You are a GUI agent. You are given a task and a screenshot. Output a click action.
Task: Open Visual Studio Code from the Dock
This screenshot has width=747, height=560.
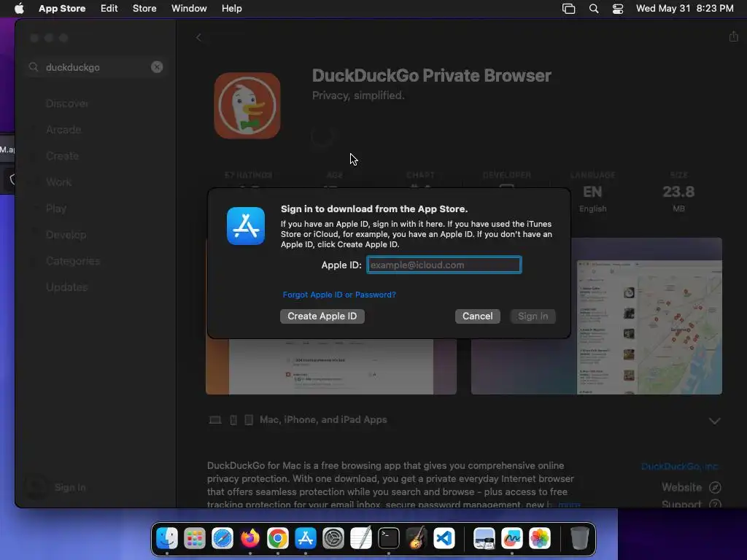[444, 539]
